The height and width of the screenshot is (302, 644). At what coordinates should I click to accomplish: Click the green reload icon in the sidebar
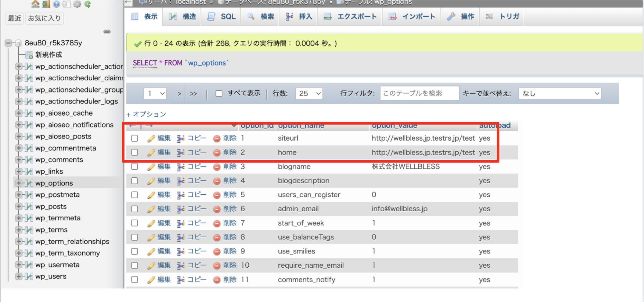88,4
